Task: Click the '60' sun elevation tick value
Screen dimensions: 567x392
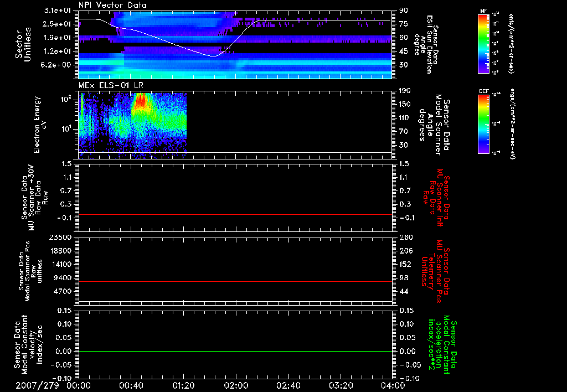Action: click(x=403, y=38)
